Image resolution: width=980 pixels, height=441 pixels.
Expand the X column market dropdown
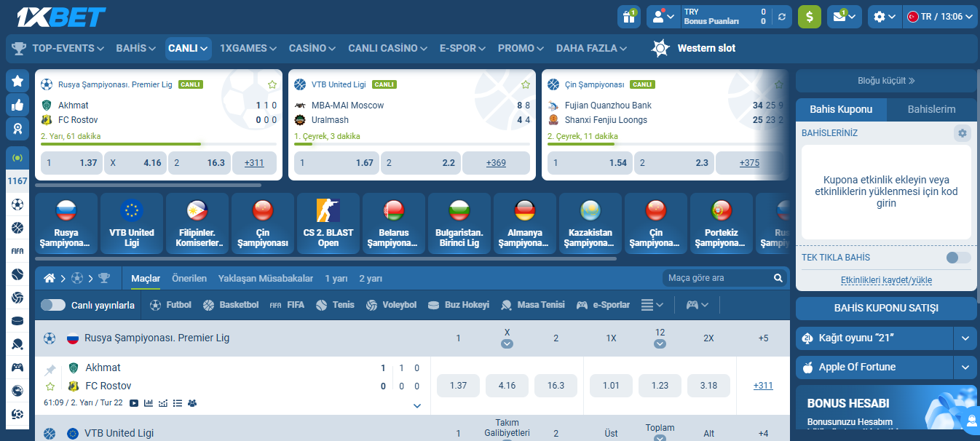click(x=507, y=344)
